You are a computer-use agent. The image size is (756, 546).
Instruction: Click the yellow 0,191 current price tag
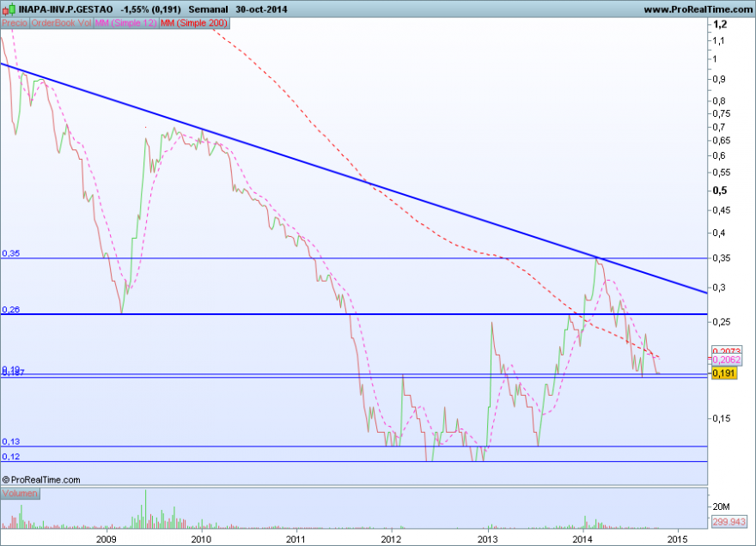coord(723,373)
